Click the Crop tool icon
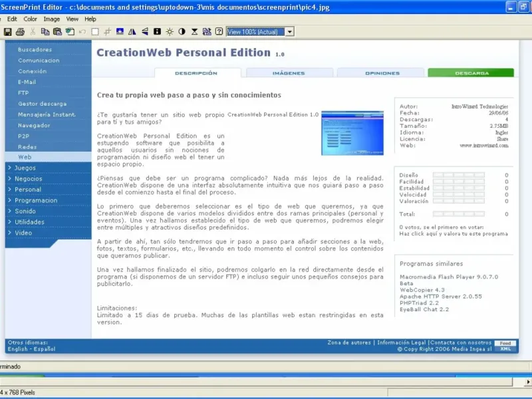The height and width of the screenshot is (399, 532). pyautogui.click(x=107, y=32)
